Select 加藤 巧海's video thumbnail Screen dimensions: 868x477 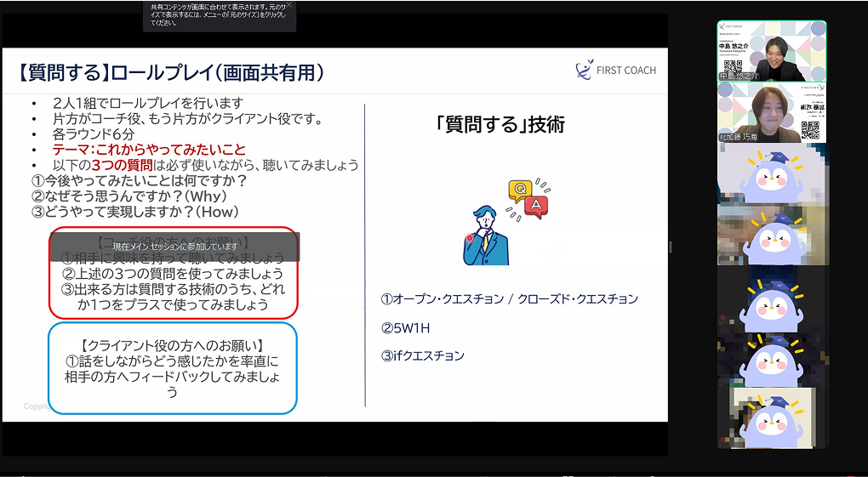point(771,112)
